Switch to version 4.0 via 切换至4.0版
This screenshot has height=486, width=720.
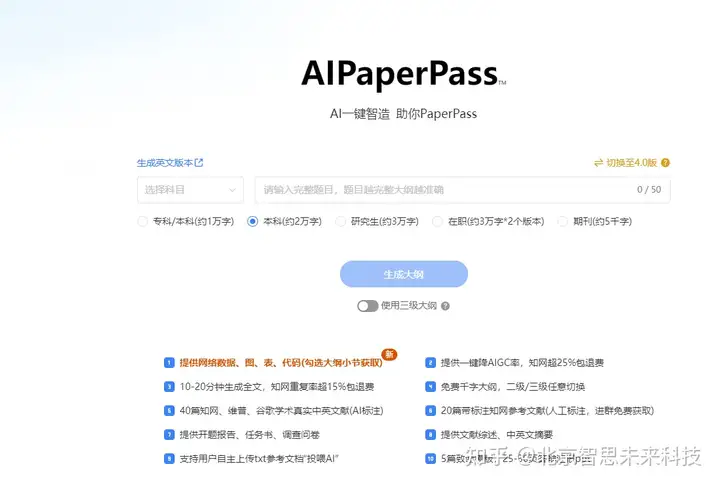[631, 163]
